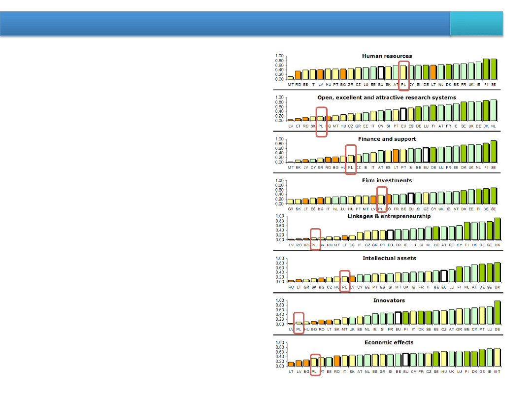Screen dimensions: 532x399
Task: Click the DK bar in Linkages & entrepreneurship
Action: (x=498, y=229)
